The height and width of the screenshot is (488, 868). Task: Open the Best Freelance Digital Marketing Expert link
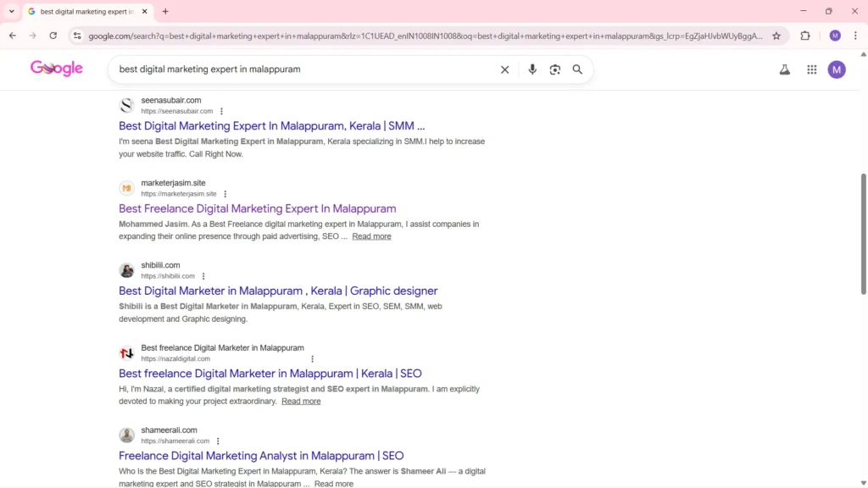coord(257,208)
